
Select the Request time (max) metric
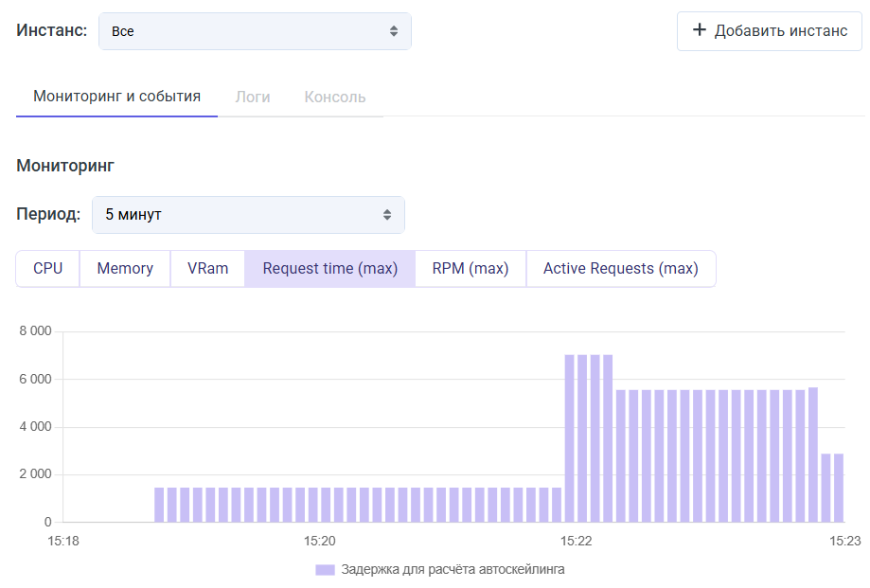329,268
